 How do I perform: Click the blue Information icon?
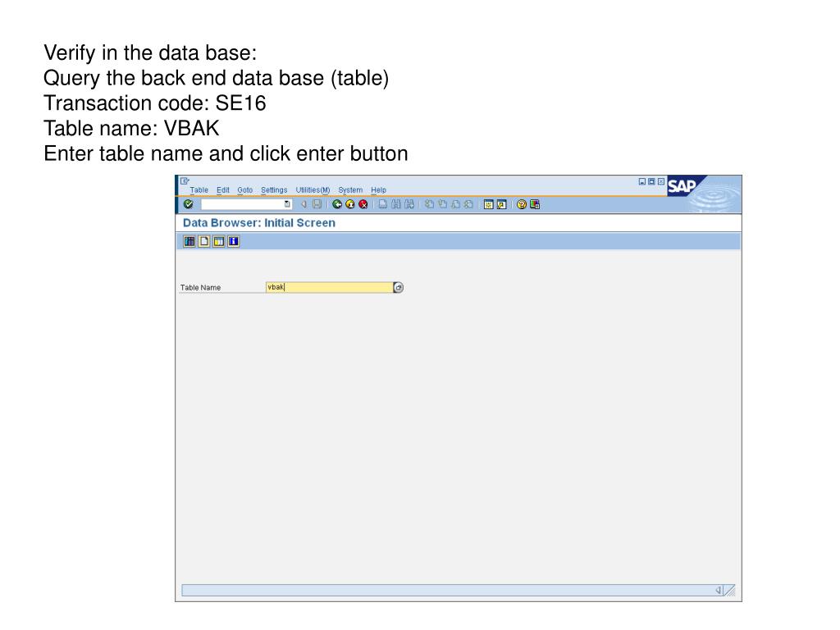tap(234, 241)
